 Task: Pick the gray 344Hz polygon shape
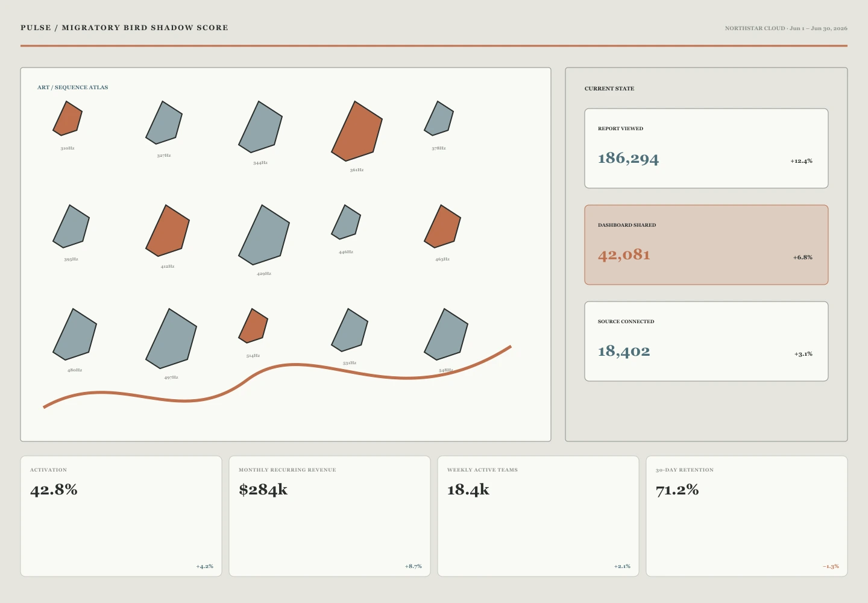tap(260, 127)
